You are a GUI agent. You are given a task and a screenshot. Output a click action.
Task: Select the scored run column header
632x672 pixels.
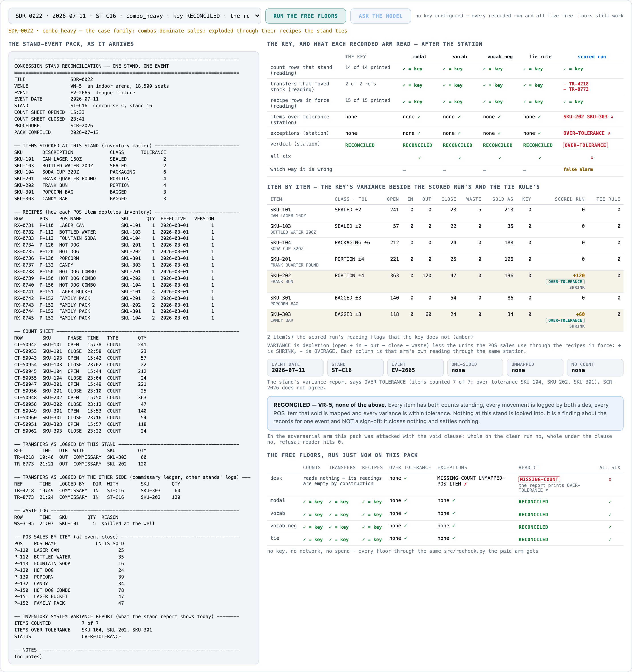[591, 57]
